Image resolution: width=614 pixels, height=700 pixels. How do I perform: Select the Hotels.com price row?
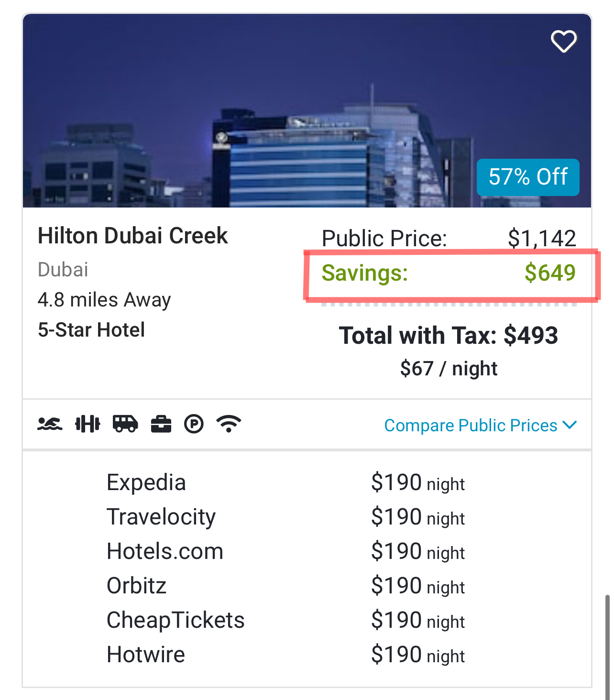(285, 551)
